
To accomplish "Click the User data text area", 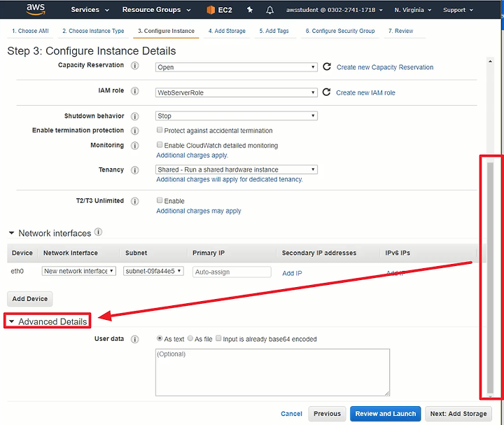I will (272, 372).
